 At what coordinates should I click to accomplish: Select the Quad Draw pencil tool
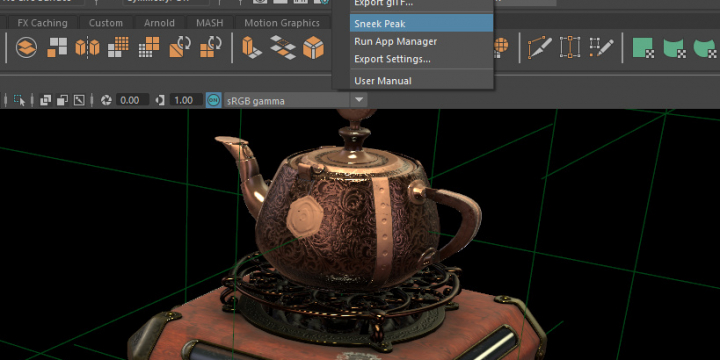click(602, 47)
